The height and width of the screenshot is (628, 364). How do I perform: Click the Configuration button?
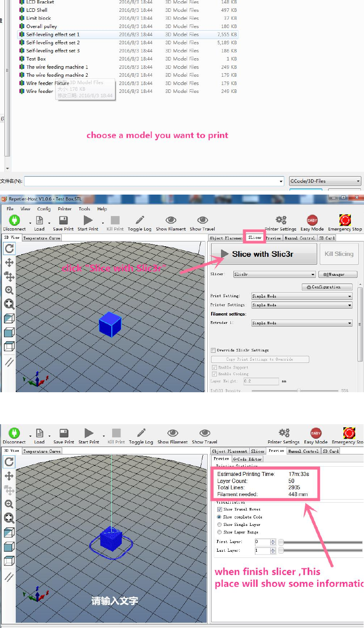coord(327,287)
